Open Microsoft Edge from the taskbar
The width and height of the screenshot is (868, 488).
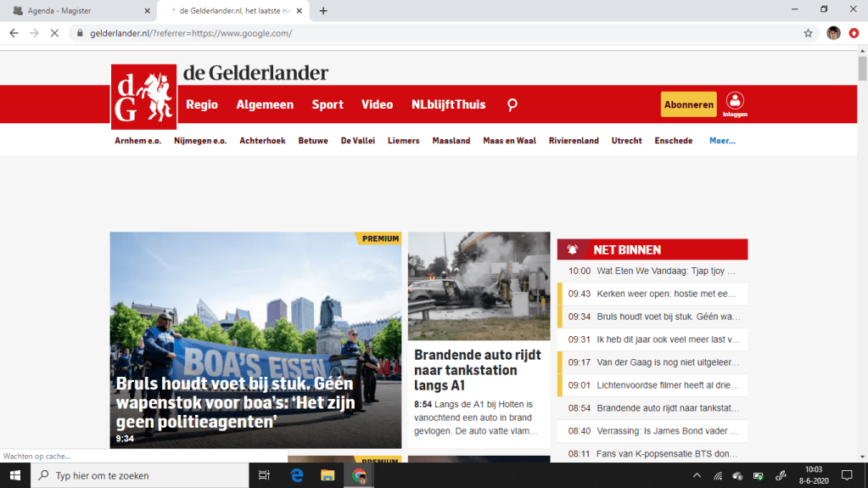pos(297,475)
